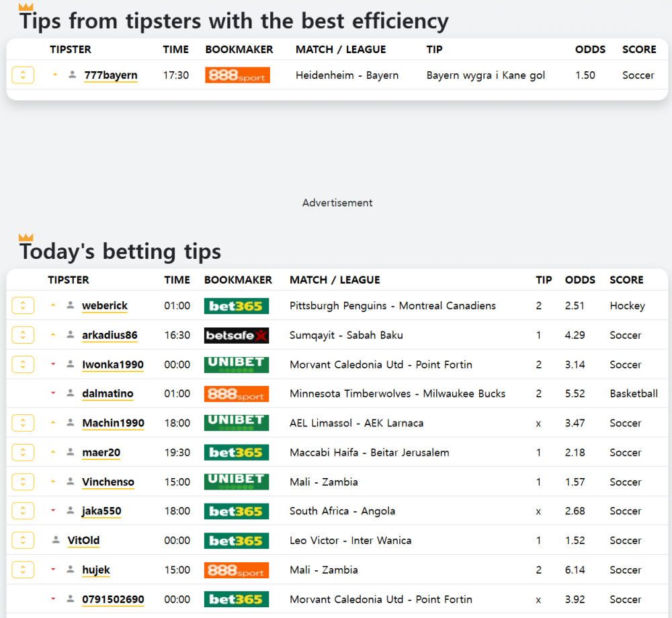Click the 888sport logo in 777bayern row
The height and width of the screenshot is (618, 672).
coord(237,75)
